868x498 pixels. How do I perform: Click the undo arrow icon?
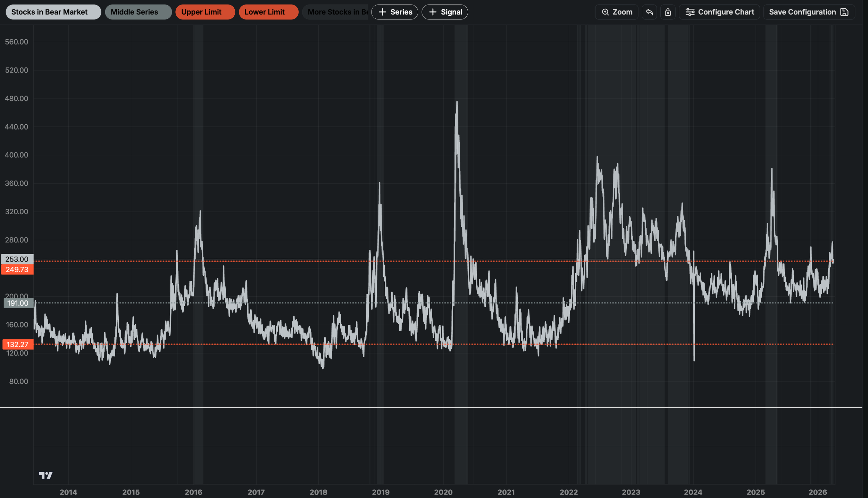coord(649,12)
